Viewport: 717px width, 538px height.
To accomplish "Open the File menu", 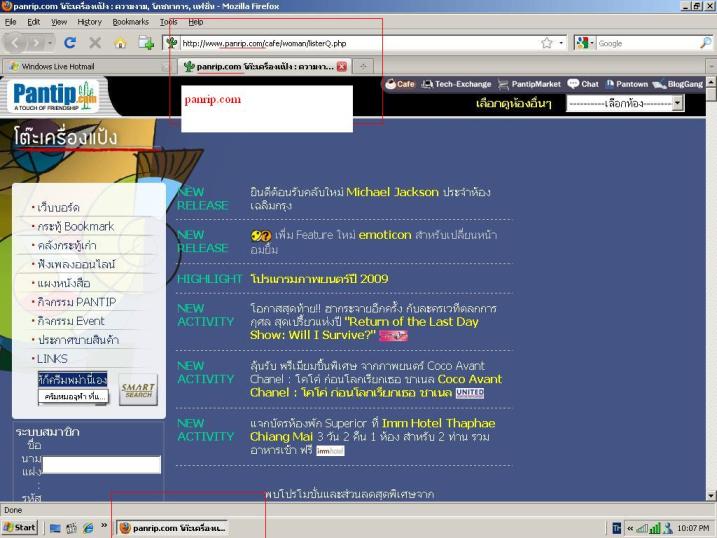I will 11,21.
